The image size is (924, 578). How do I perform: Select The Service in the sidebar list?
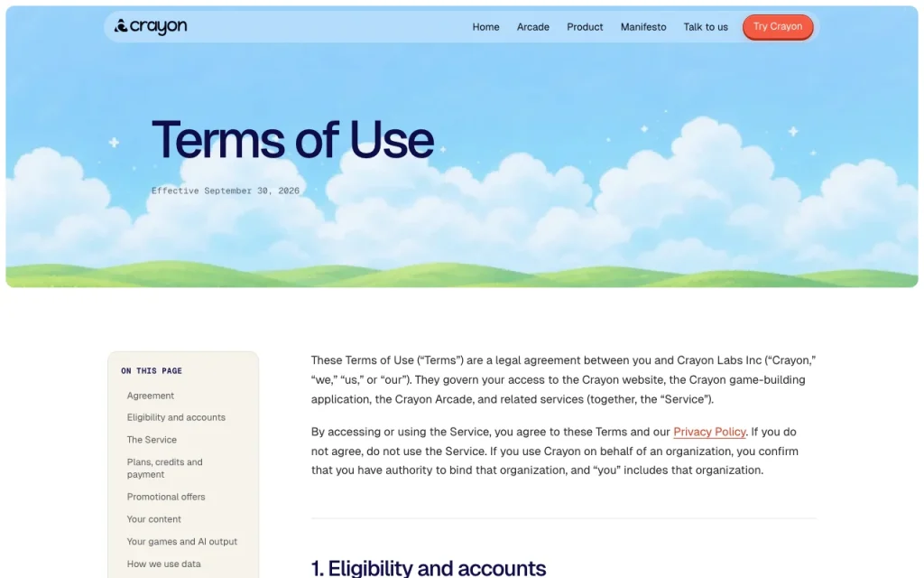pos(152,440)
